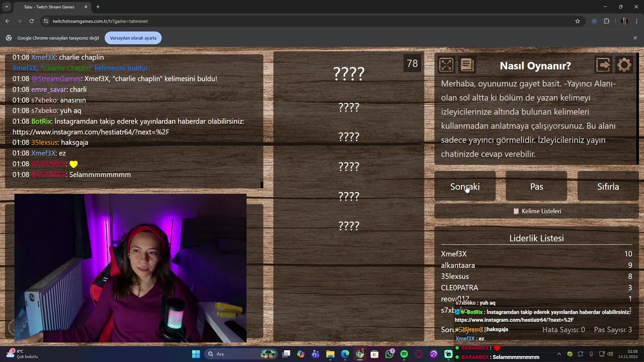This screenshot has height=362, width=644.
Task: Click the Sıfırla button
Action: 608,187
